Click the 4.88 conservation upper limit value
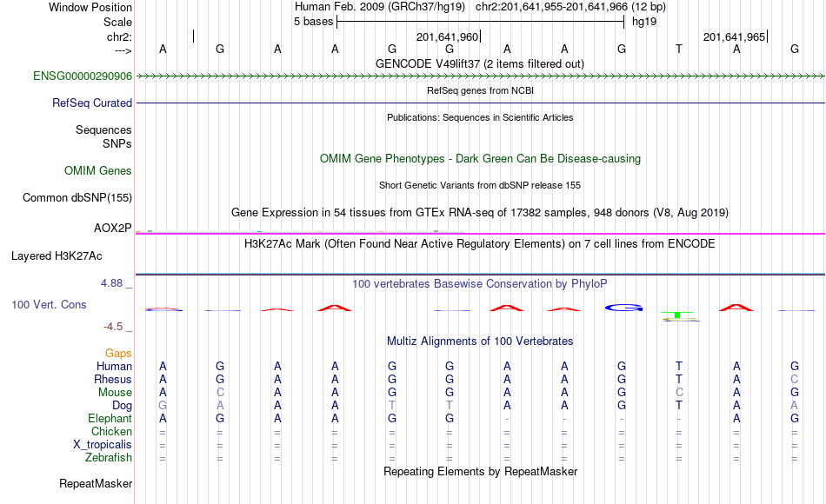 tap(111, 283)
